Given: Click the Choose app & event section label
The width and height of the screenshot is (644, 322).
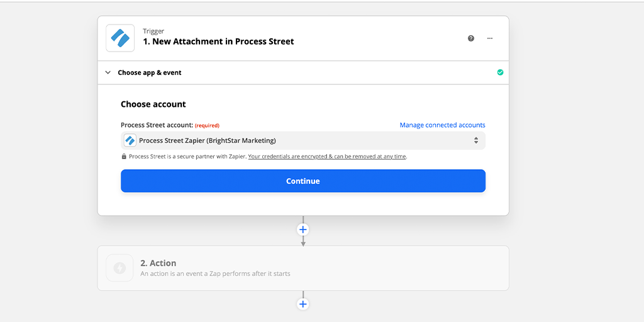Looking at the screenshot, I should point(150,73).
